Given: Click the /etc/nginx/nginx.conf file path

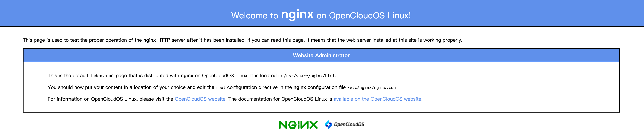Looking at the screenshot, I should tap(373, 87).
